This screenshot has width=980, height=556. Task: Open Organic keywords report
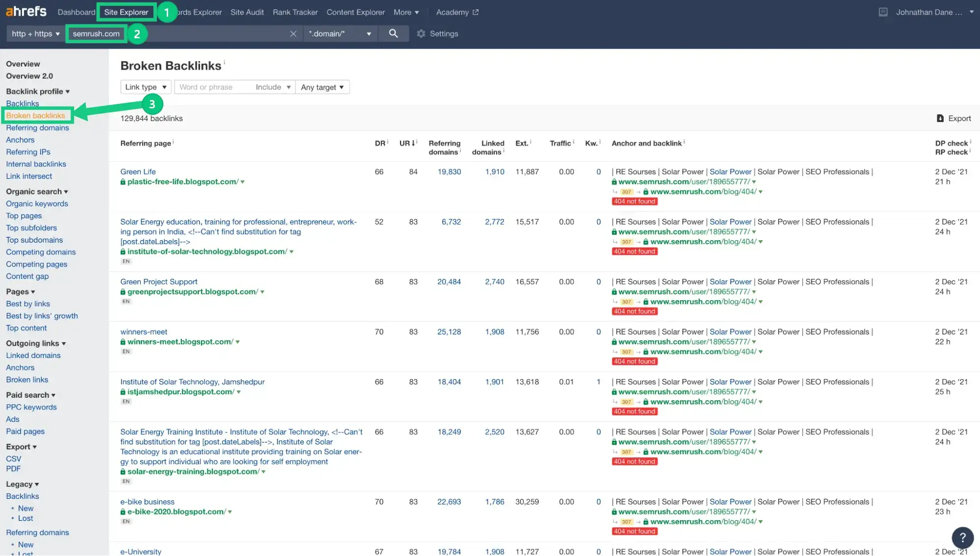[37, 204]
